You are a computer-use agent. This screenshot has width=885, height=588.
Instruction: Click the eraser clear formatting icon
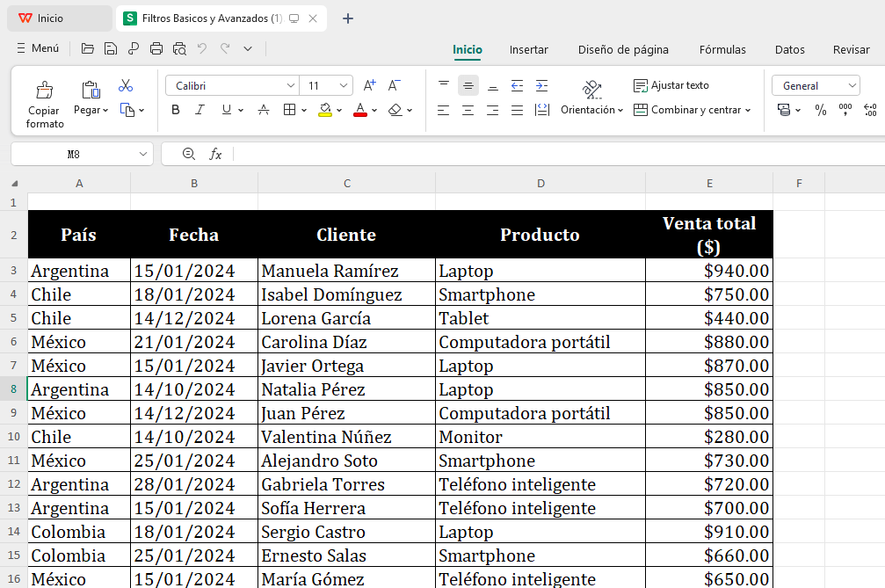(395, 110)
